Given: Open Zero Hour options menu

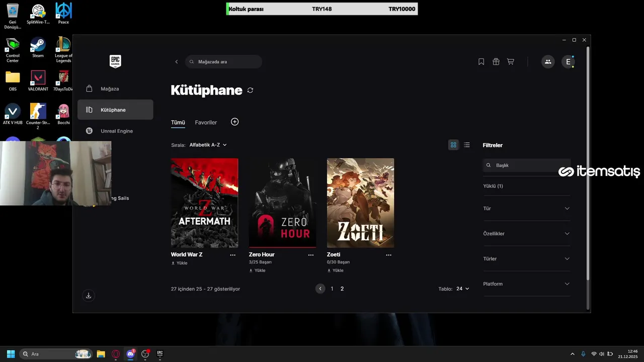Looking at the screenshot, I should point(311,255).
